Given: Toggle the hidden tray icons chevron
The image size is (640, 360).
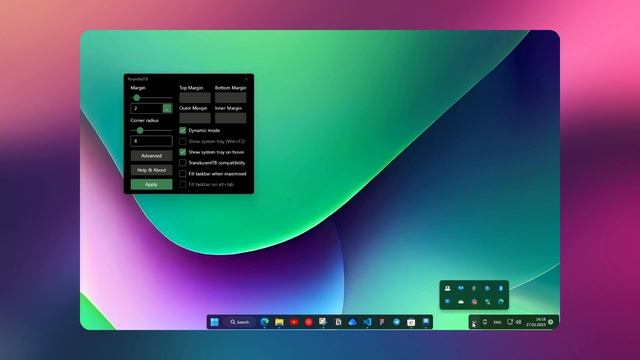Looking at the screenshot, I should (473, 322).
